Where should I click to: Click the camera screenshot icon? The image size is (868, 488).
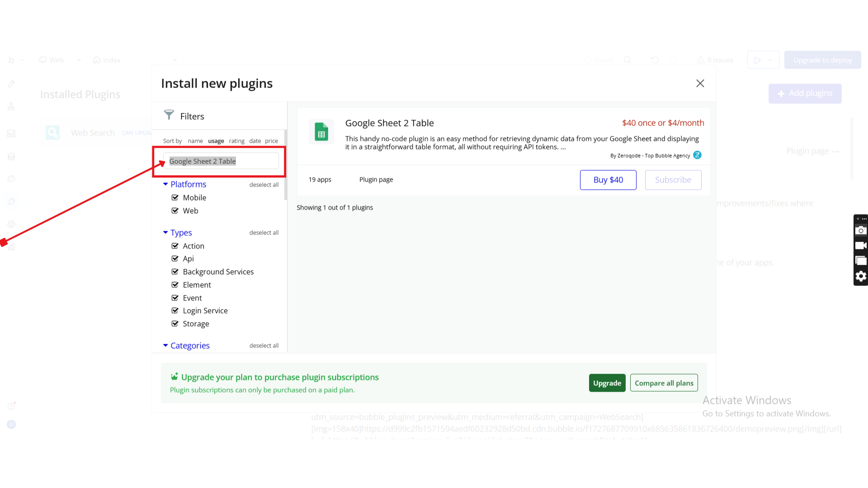[861, 230]
